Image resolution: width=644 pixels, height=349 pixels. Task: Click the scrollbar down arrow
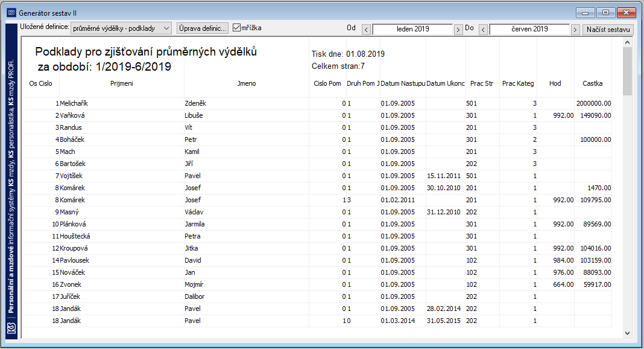[x=627, y=333]
